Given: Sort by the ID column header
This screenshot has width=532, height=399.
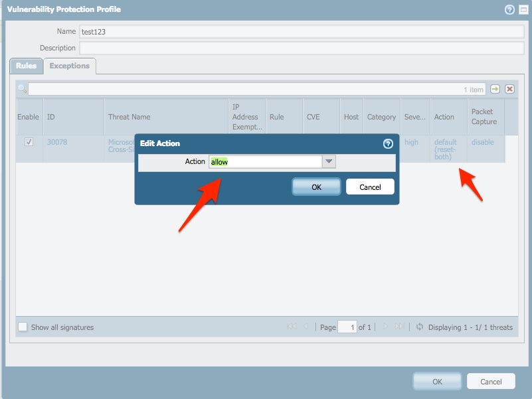Looking at the screenshot, I should pyautogui.click(x=73, y=117).
